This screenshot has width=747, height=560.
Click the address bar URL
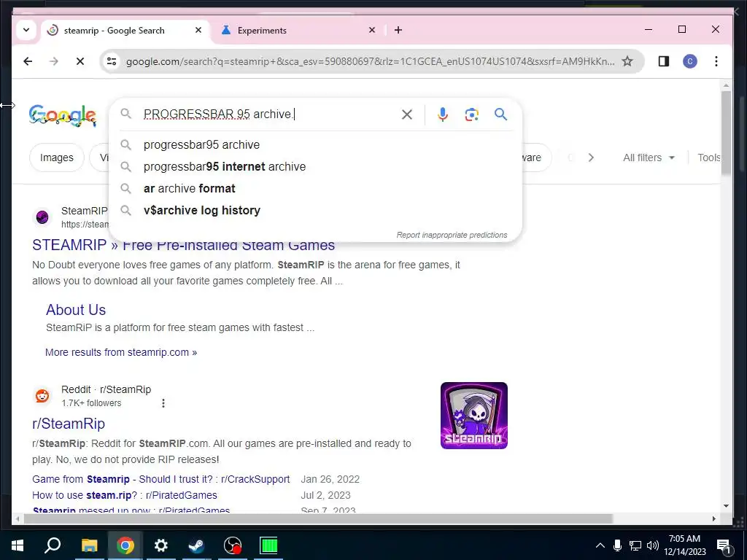click(370, 61)
